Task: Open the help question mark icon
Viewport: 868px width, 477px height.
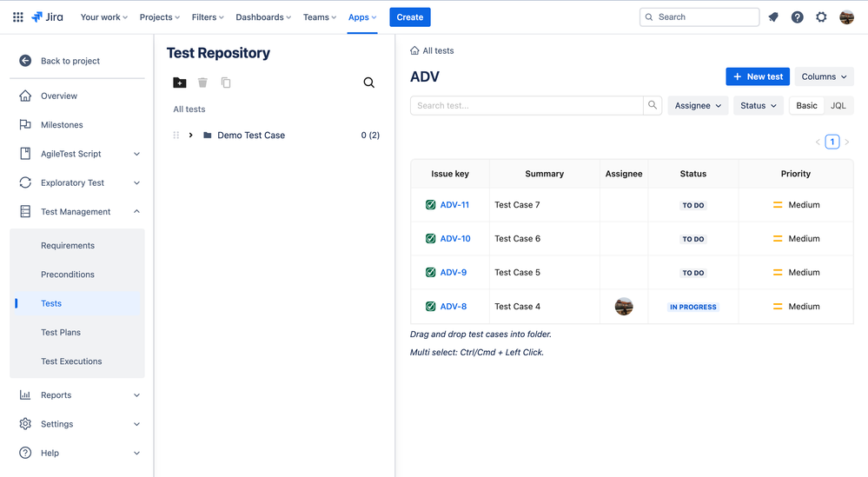Action: 797,17
